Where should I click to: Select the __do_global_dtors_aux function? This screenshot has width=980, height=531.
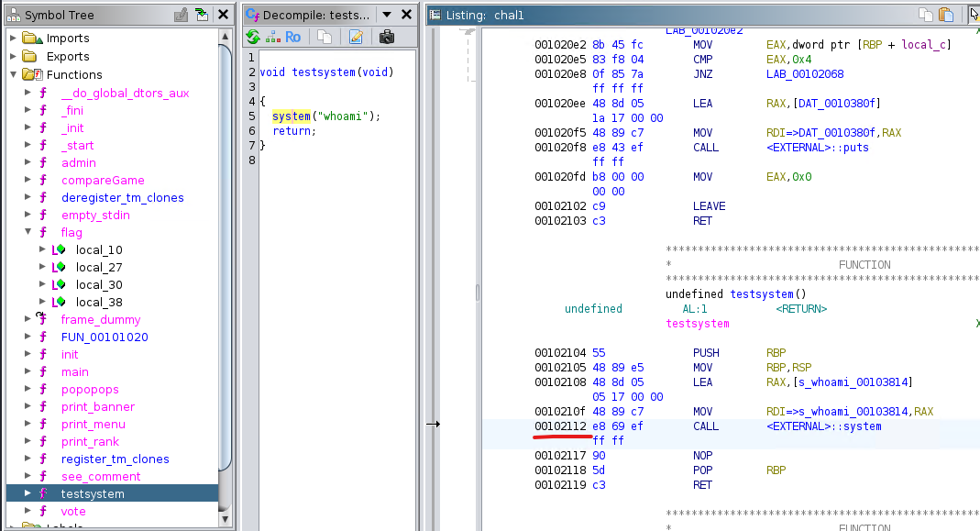pos(125,94)
